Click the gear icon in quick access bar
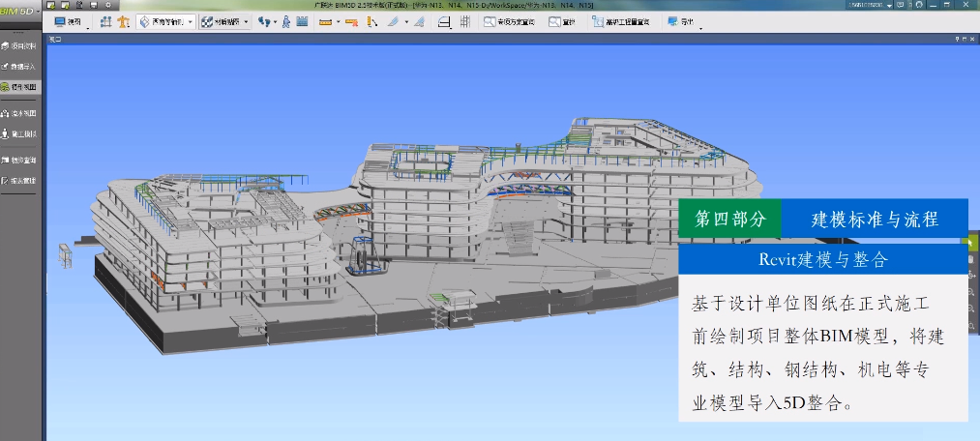The image size is (980, 441). click(108, 5)
